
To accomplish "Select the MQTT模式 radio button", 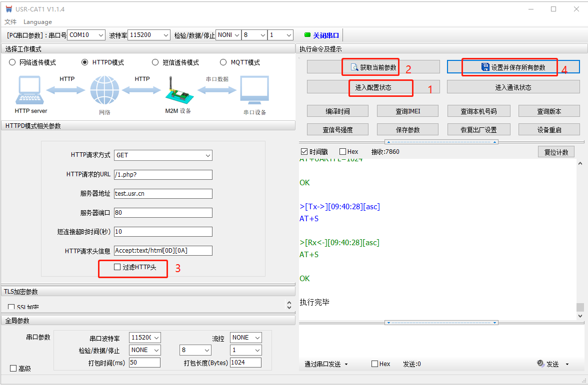I will tap(223, 62).
